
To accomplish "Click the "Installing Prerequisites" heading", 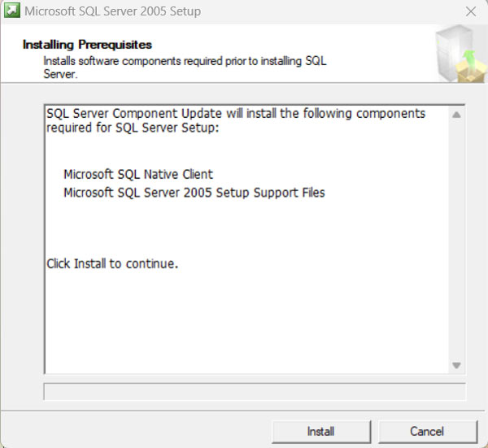I will tap(87, 44).
